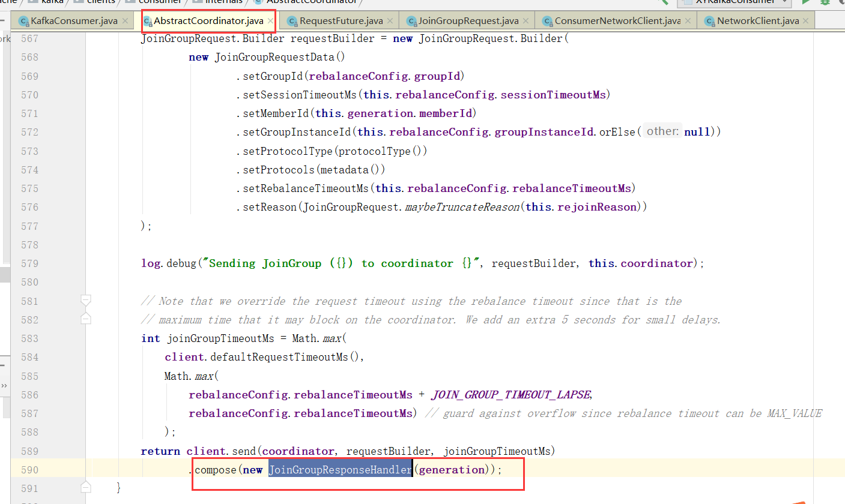Close the KafkaConsumer.java tab
Screen dimensions: 845x504
tap(125, 21)
